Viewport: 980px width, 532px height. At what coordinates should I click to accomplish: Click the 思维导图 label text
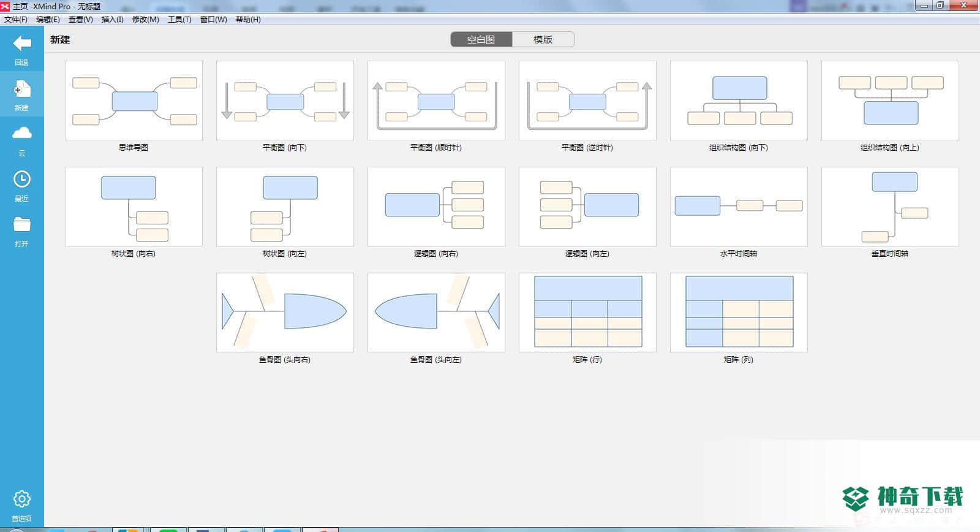tap(134, 148)
